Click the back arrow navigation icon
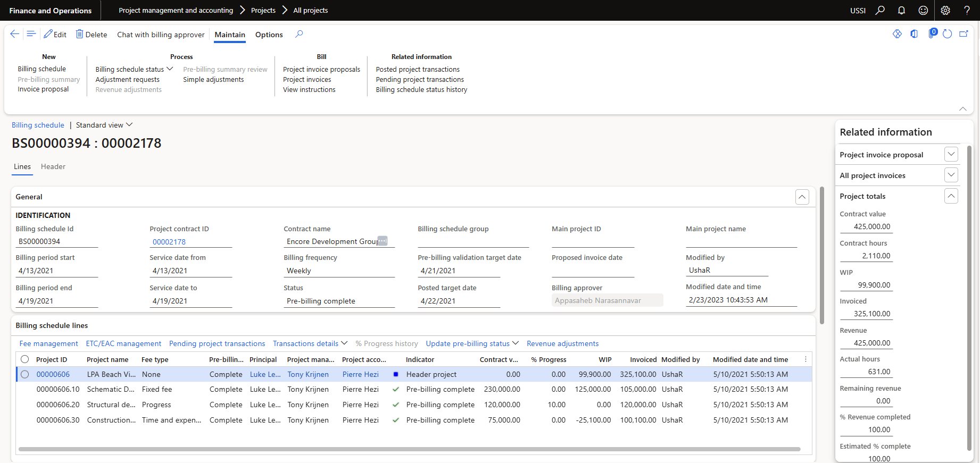 click(x=15, y=34)
